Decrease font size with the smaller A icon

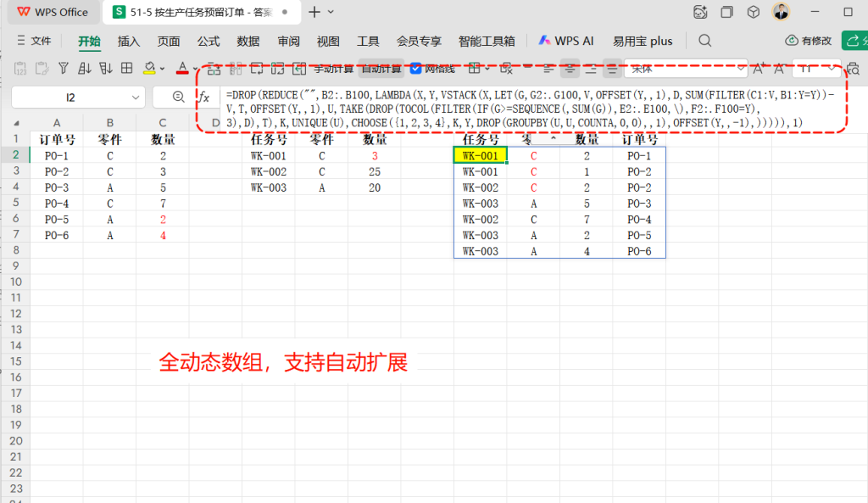click(778, 69)
